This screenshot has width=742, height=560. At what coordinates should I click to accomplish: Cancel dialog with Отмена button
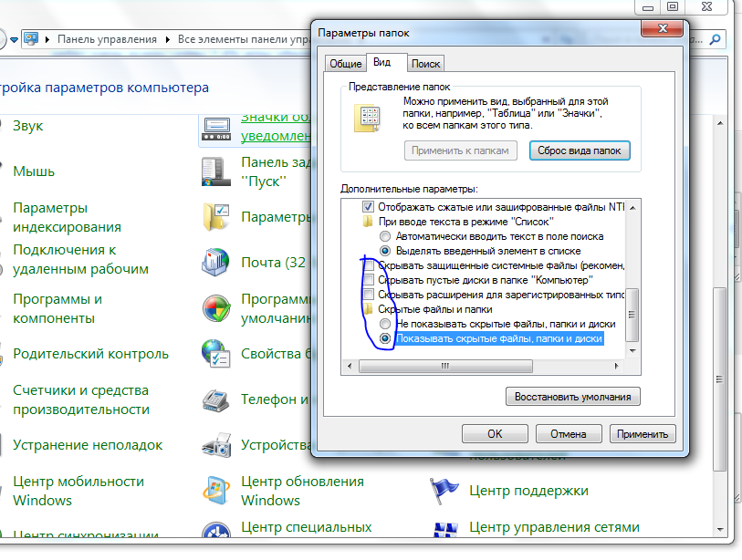tap(569, 434)
